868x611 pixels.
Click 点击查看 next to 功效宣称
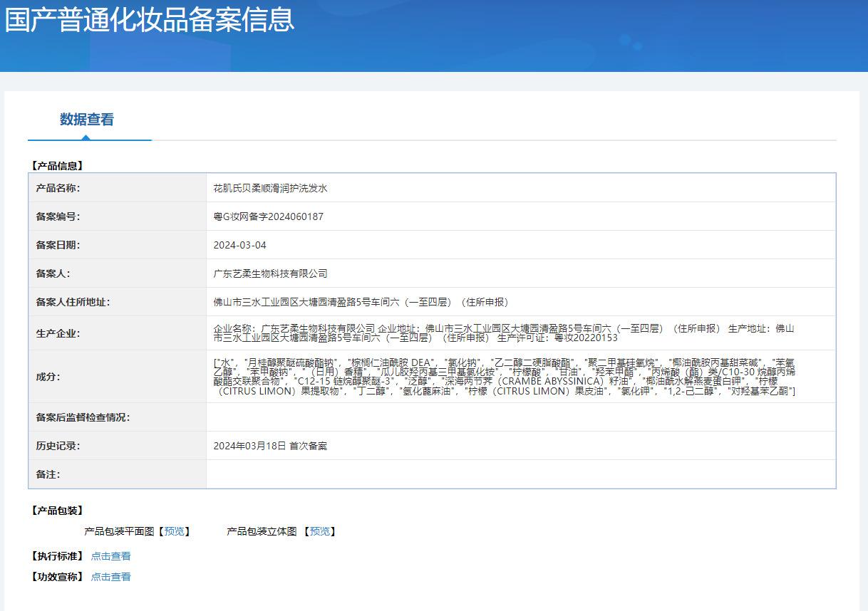tap(110, 577)
